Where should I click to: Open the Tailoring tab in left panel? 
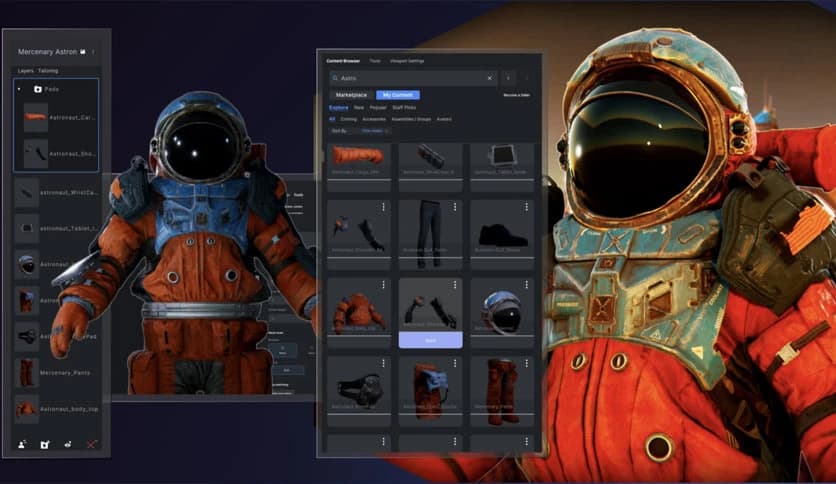48,70
